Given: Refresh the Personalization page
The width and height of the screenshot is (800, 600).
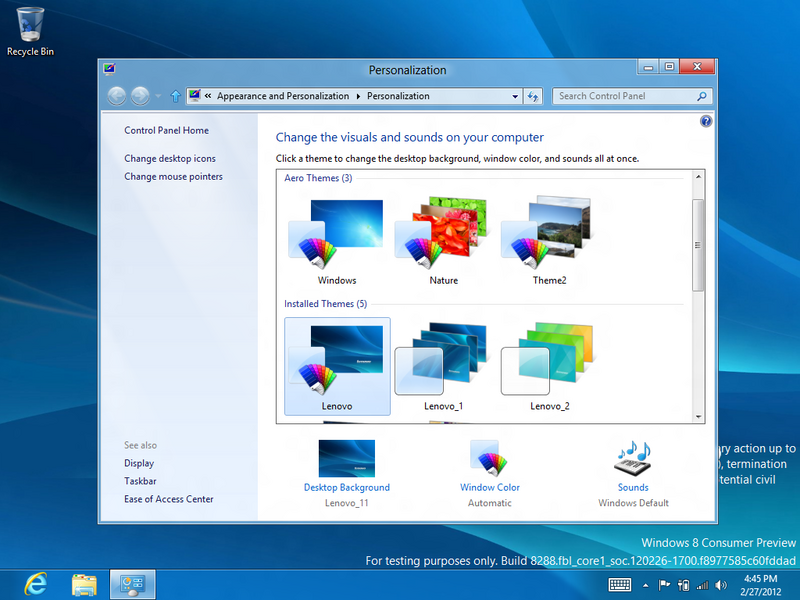Looking at the screenshot, I should pyautogui.click(x=533, y=97).
